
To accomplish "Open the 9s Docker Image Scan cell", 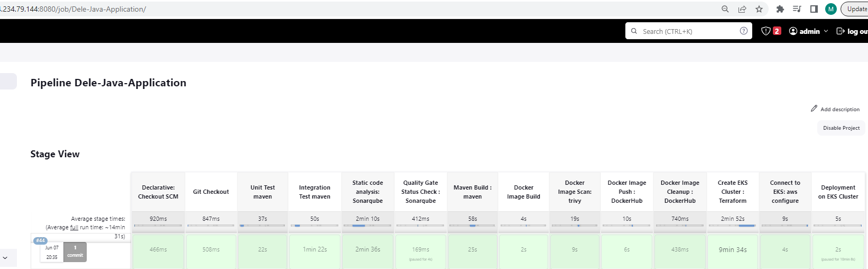I will click(575, 252).
